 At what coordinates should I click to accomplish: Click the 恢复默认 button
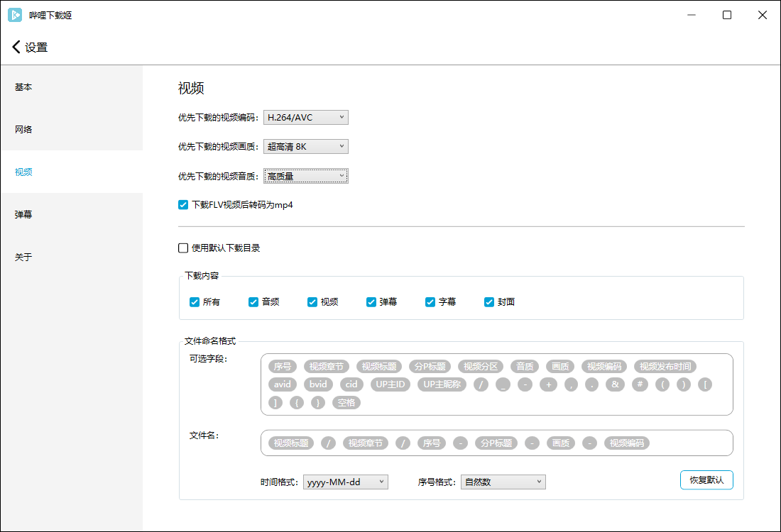click(x=706, y=480)
